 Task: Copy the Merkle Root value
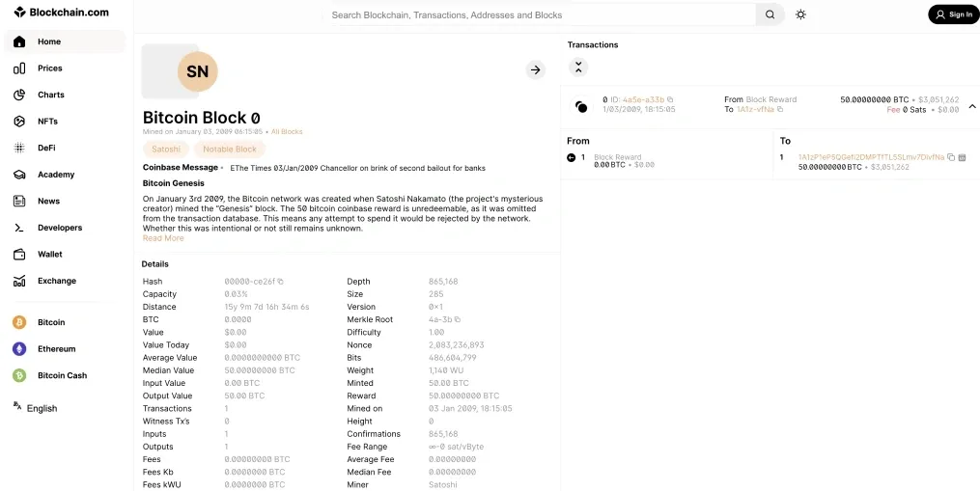pos(458,320)
